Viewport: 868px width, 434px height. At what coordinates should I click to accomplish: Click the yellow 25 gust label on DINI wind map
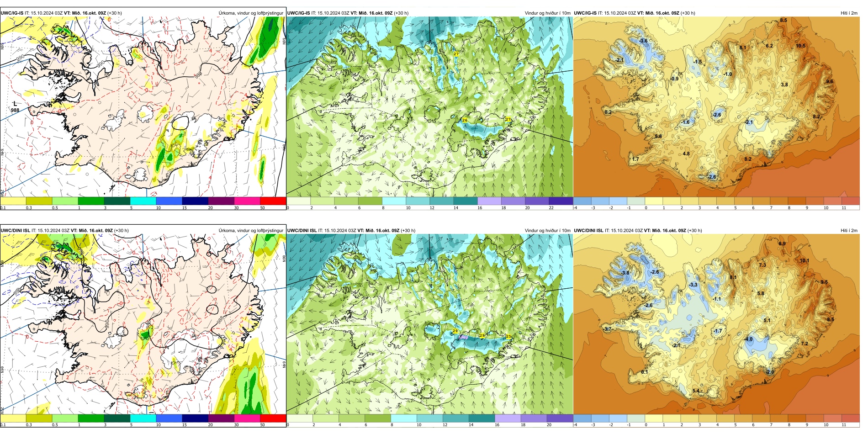pos(509,336)
